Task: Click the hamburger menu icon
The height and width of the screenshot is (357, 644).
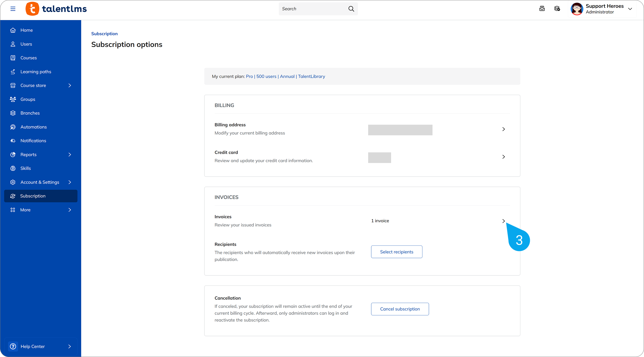Action: click(13, 9)
